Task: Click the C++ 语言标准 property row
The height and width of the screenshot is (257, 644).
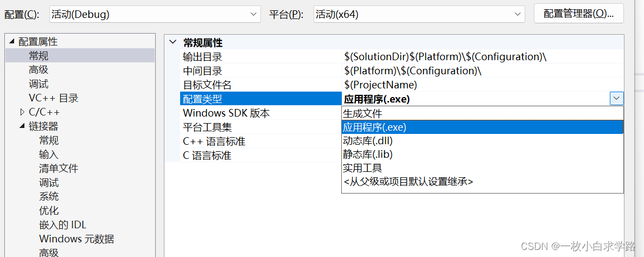Action: point(261,141)
